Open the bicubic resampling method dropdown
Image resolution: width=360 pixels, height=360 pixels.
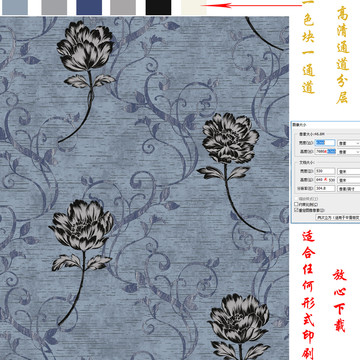pos(338,217)
